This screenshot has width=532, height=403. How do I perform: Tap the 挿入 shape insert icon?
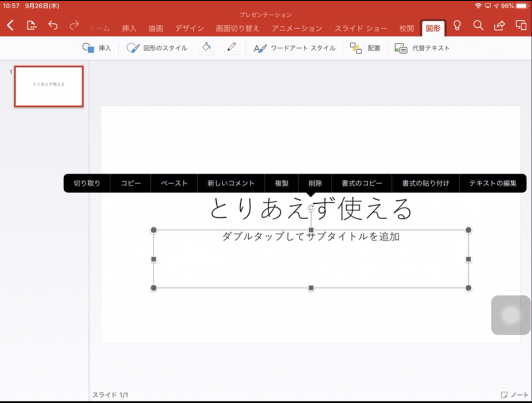(97, 47)
